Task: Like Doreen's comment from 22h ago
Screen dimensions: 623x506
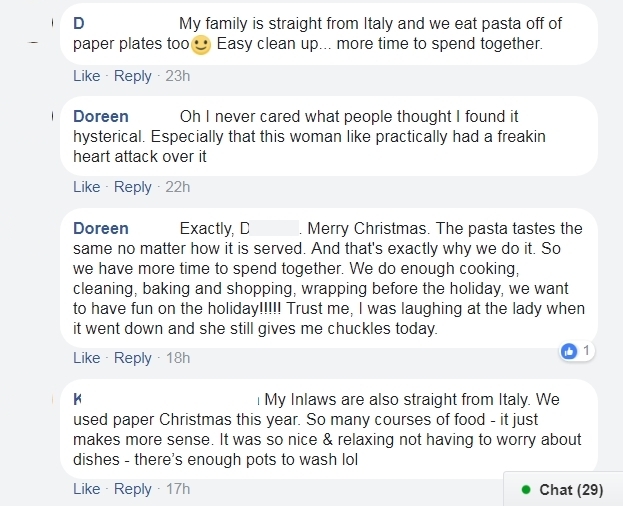Action: (x=87, y=187)
